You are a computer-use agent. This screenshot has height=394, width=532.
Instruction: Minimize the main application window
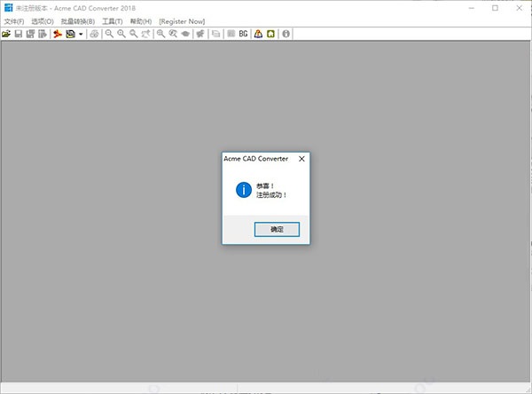point(472,8)
